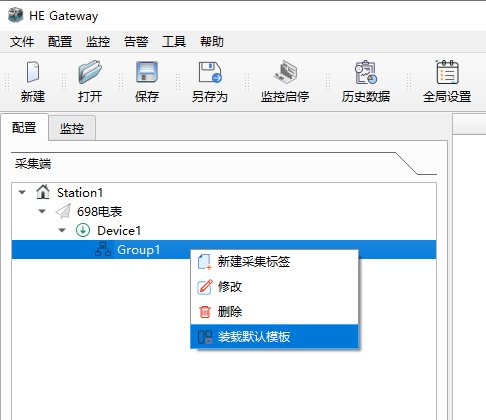Open the 全局设置 global settings icon
This screenshot has height=420, width=486.
447,72
